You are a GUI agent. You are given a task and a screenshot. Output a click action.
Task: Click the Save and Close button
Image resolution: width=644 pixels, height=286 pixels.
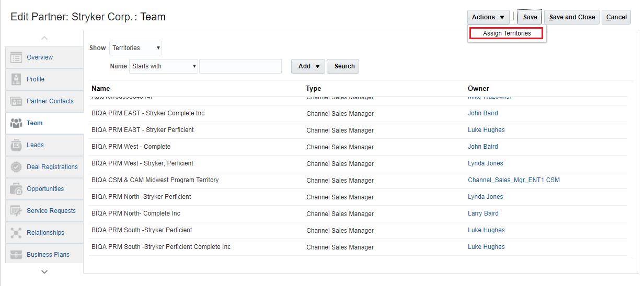point(572,17)
